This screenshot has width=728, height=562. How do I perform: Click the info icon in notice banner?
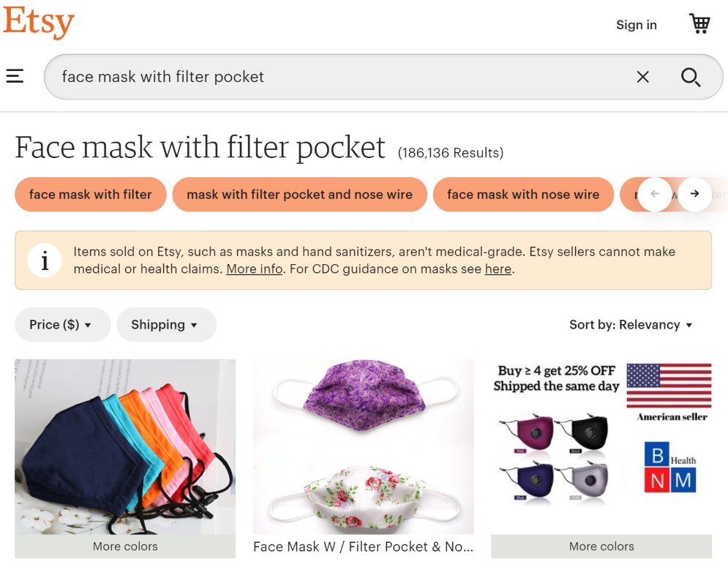pyautogui.click(x=45, y=261)
